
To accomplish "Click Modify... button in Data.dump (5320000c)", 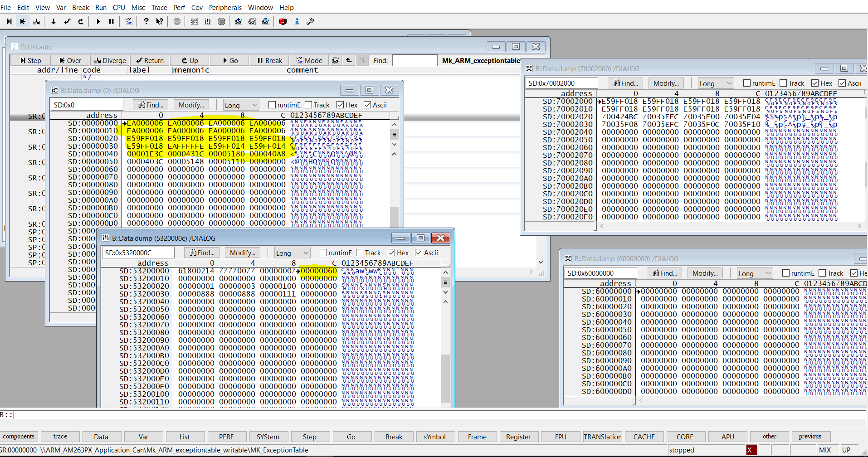I will pyautogui.click(x=243, y=253).
